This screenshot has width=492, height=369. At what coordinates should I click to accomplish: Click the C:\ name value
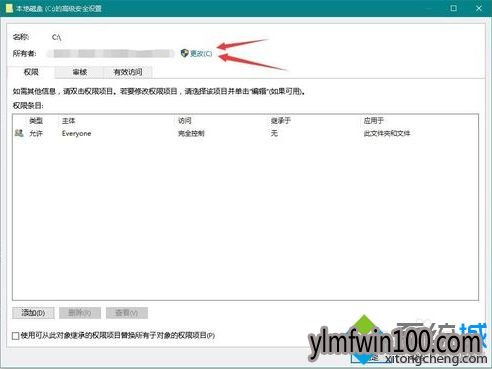point(57,37)
